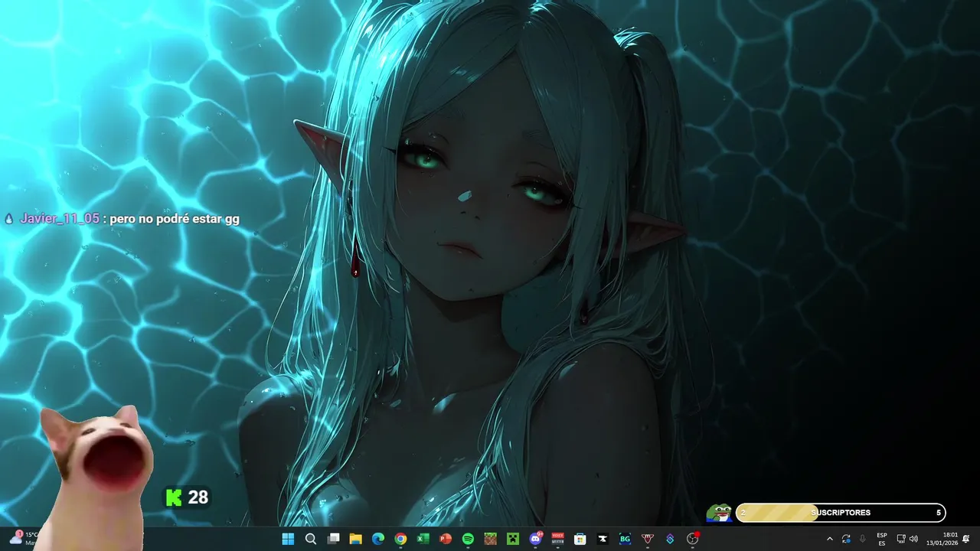The image size is (980, 551).
Task: Open Microsoft Edge from taskbar
Action: [378, 539]
